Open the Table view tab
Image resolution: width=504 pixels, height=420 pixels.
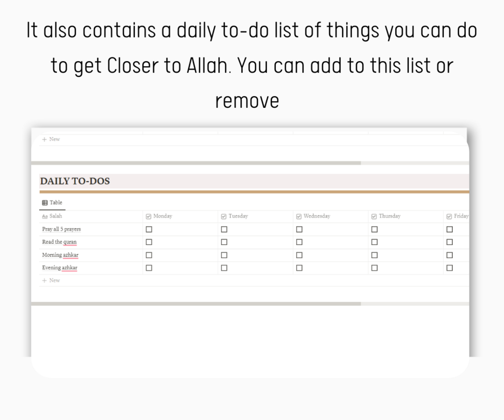52,203
